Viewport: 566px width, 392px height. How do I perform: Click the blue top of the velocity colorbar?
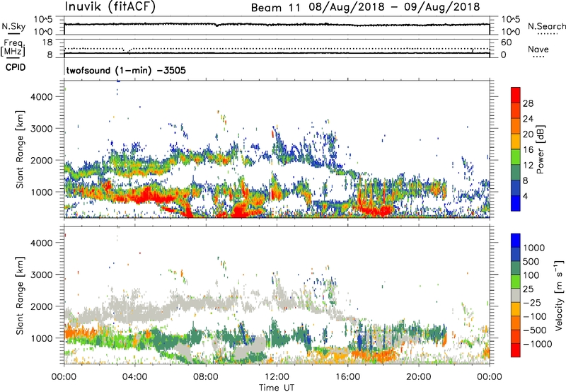pos(516,241)
